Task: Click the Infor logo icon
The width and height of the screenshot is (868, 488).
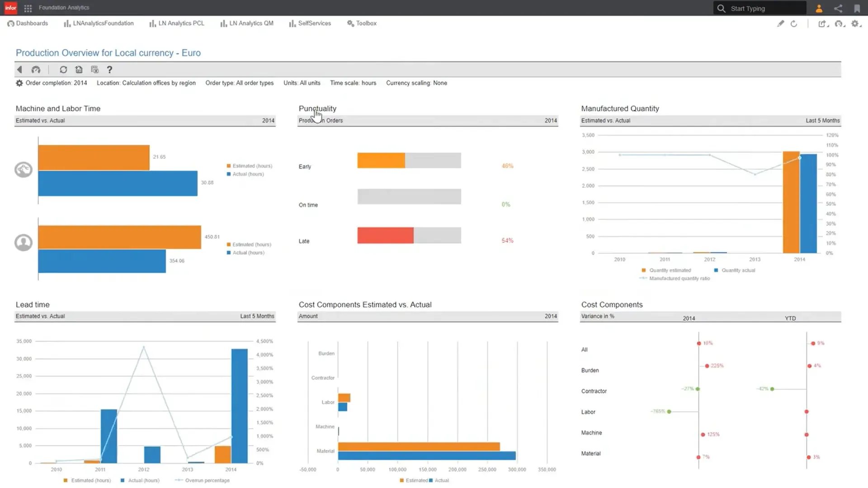Action: tap(10, 7)
